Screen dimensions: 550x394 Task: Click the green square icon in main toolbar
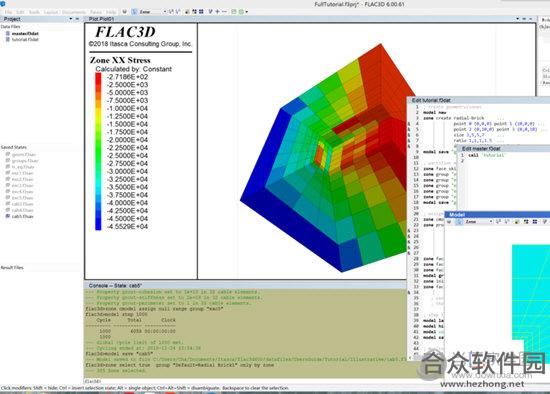pos(234,12)
